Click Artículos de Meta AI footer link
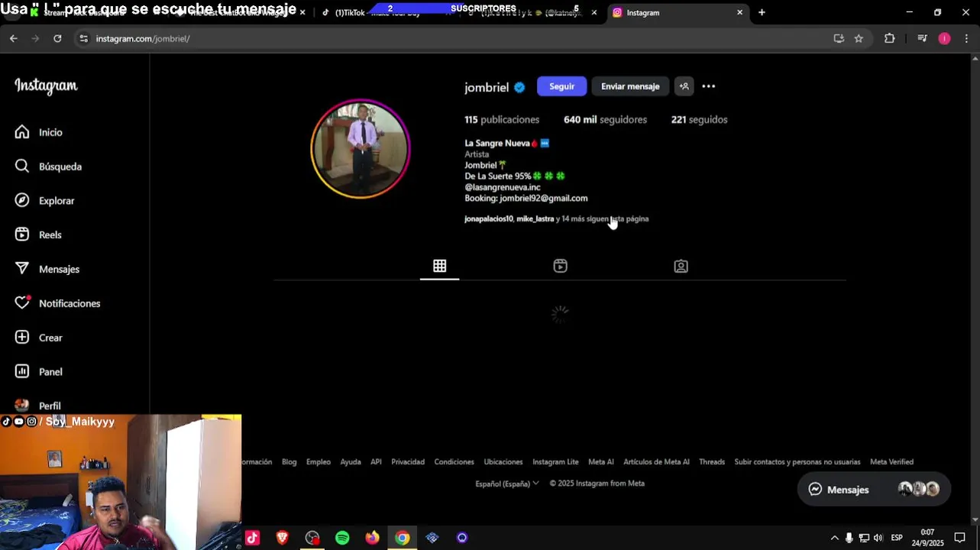980x550 pixels. coord(656,462)
